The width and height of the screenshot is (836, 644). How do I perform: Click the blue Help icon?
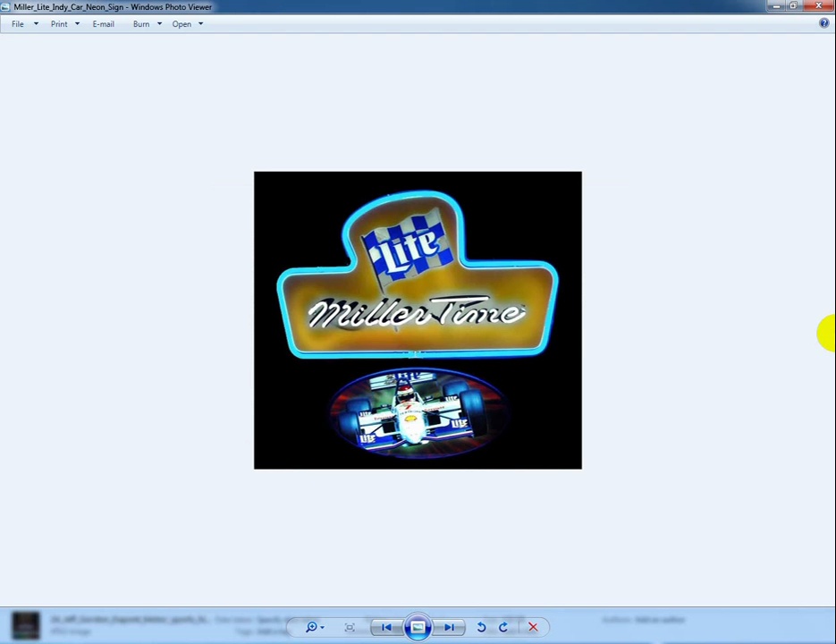click(x=823, y=23)
